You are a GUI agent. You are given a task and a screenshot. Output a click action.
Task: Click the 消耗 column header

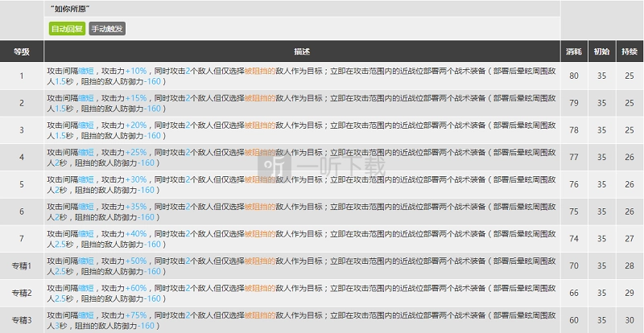click(574, 51)
